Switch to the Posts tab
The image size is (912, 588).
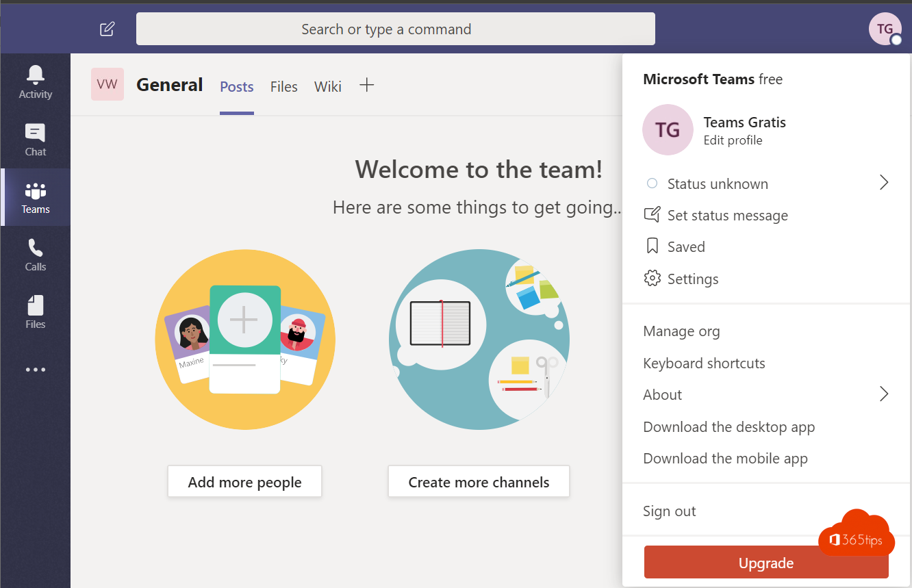pos(237,87)
